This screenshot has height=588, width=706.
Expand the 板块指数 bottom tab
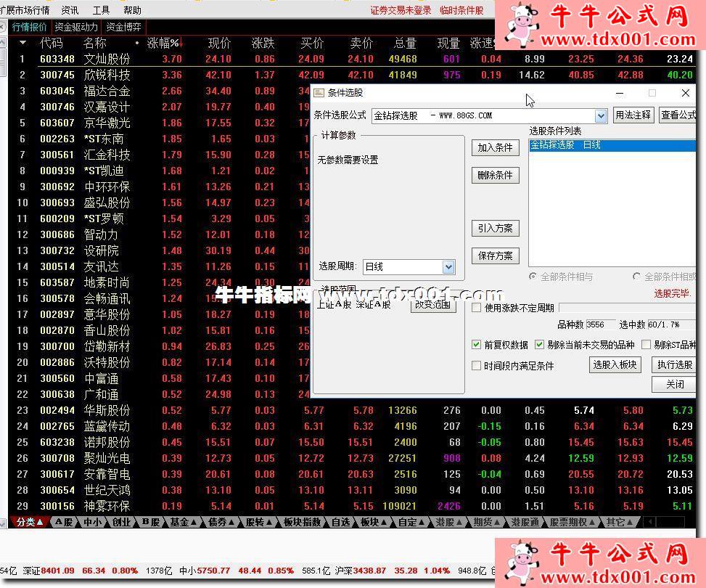coord(302,522)
